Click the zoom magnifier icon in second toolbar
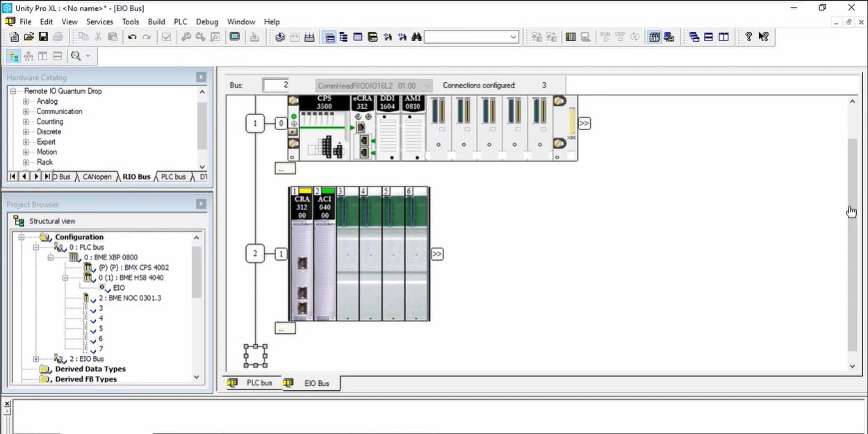This screenshot has height=434, width=868. tap(75, 56)
